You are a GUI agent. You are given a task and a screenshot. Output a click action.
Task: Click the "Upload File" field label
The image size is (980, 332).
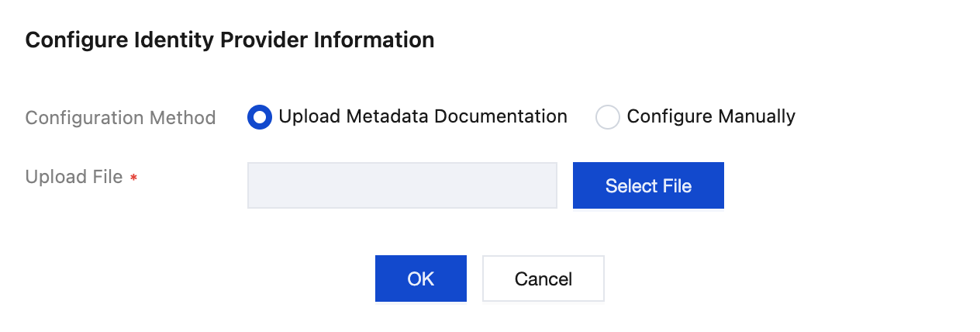(74, 177)
